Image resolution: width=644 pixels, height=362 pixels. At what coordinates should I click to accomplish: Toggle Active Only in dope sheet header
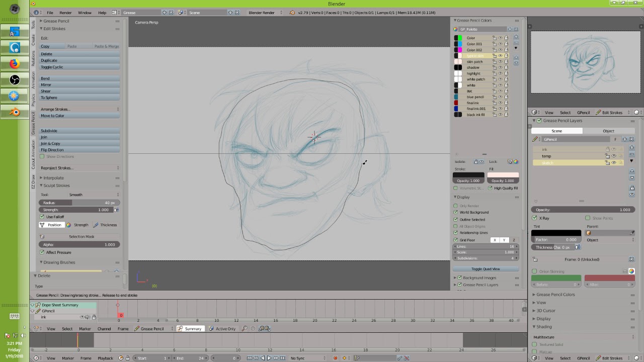(x=222, y=329)
